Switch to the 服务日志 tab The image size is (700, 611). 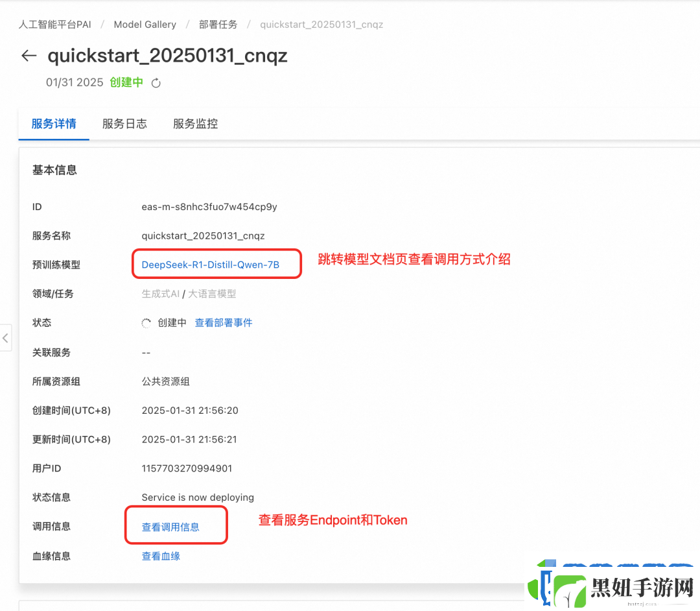(124, 124)
